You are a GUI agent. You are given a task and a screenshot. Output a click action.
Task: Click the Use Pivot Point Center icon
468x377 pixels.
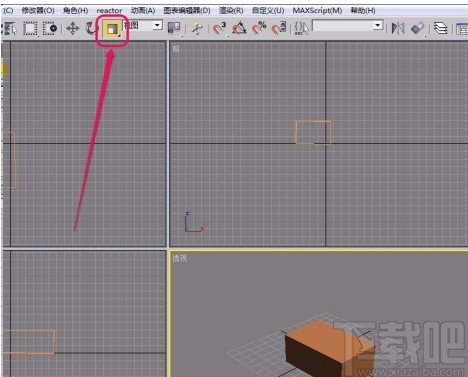click(174, 29)
